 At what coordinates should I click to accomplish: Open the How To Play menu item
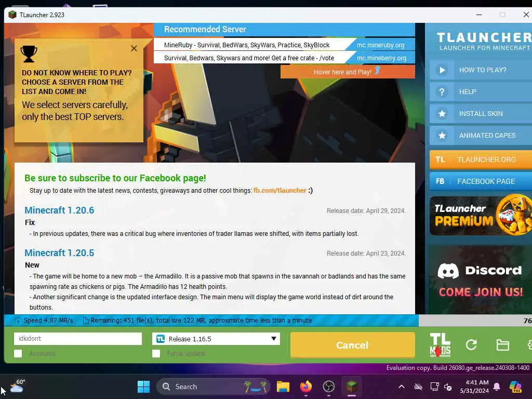click(x=481, y=70)
